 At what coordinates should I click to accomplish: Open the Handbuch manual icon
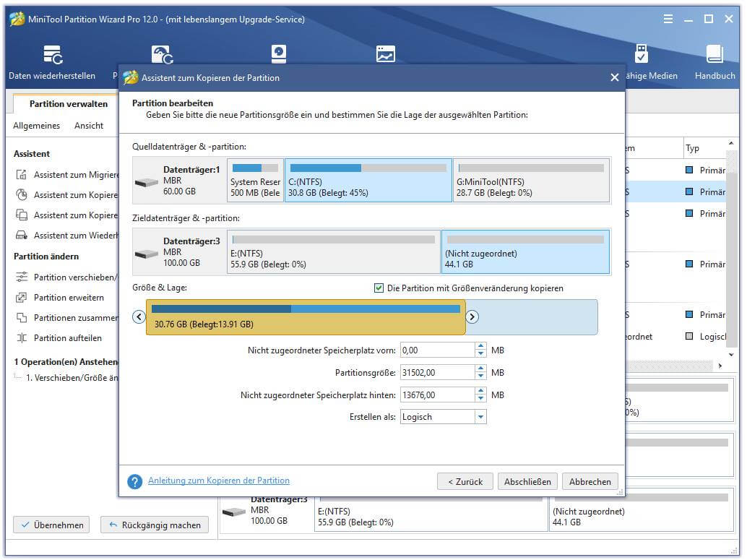714,56
